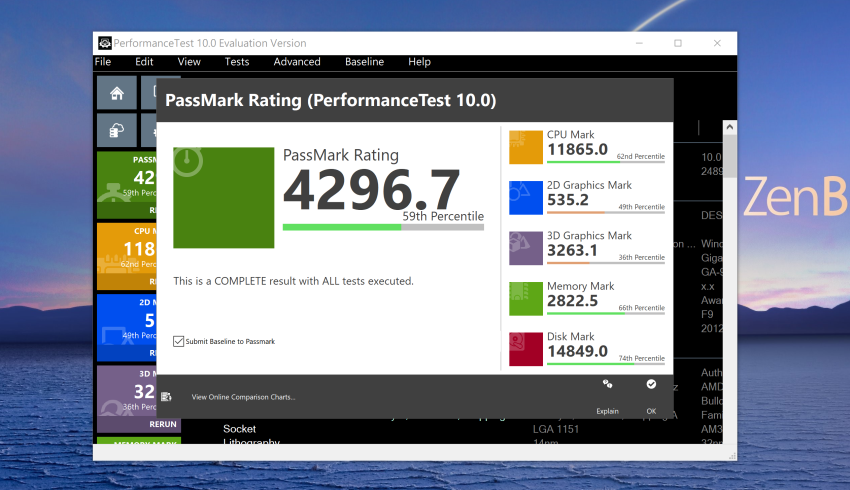Click the 2D Graphics Mark 535.2 value
The height and width of the screenshot is (490, 850).
pyautogui.click(x=568, y=199)
